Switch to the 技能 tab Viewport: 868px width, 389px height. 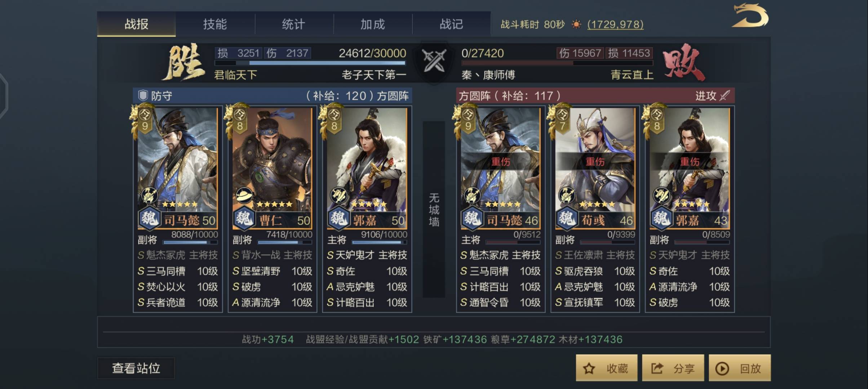215,24
